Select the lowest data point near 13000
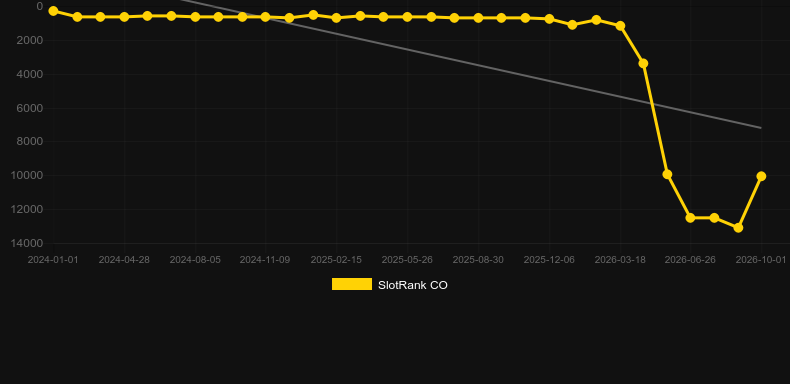The height and width of the screenshot is (384, 790). 738,228
